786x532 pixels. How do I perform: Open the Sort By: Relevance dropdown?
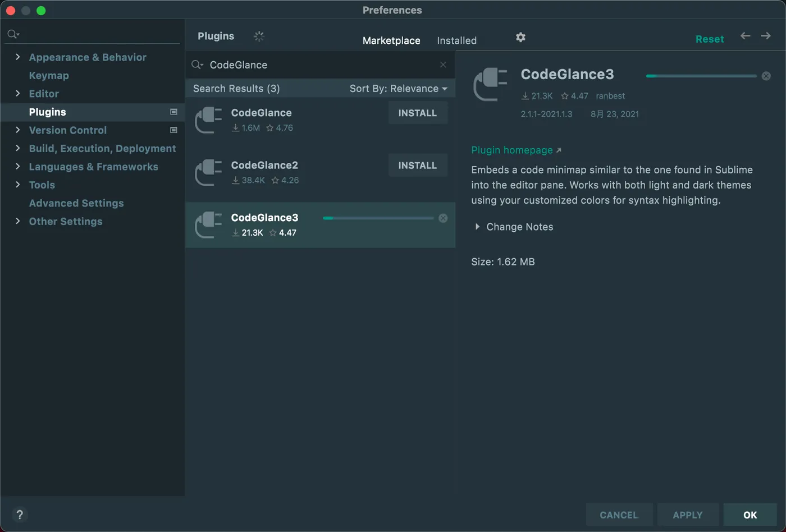(x=398, y=89)
